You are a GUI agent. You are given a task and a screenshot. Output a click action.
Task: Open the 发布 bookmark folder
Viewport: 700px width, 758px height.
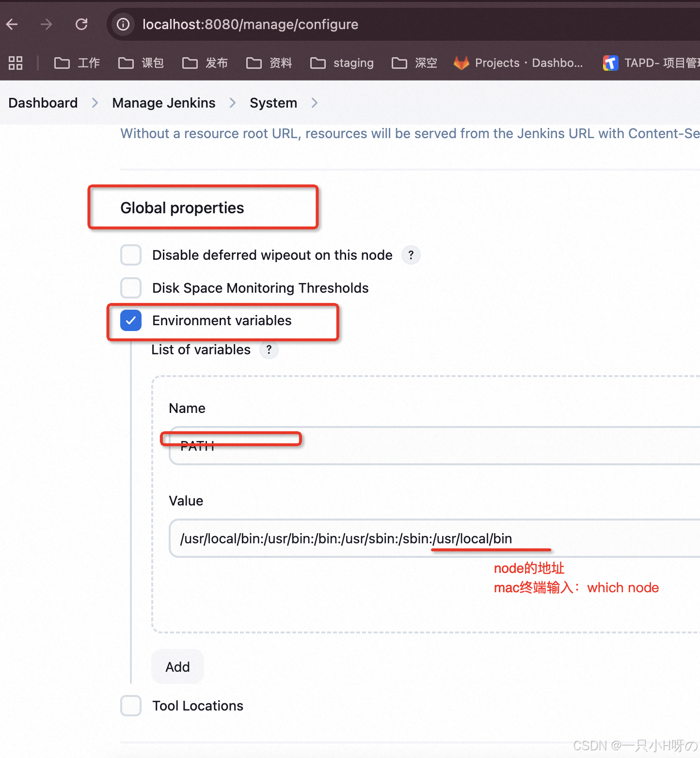[205, 63]
